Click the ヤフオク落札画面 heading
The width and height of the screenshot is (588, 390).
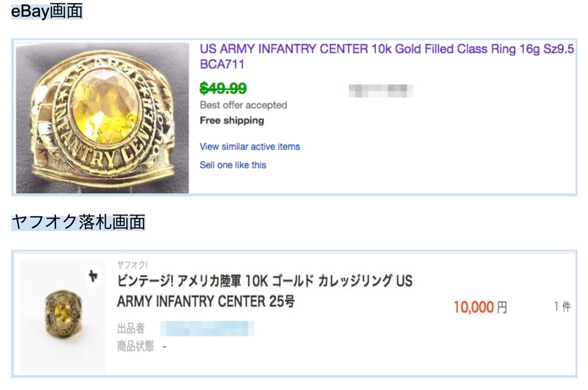point(78,222)
